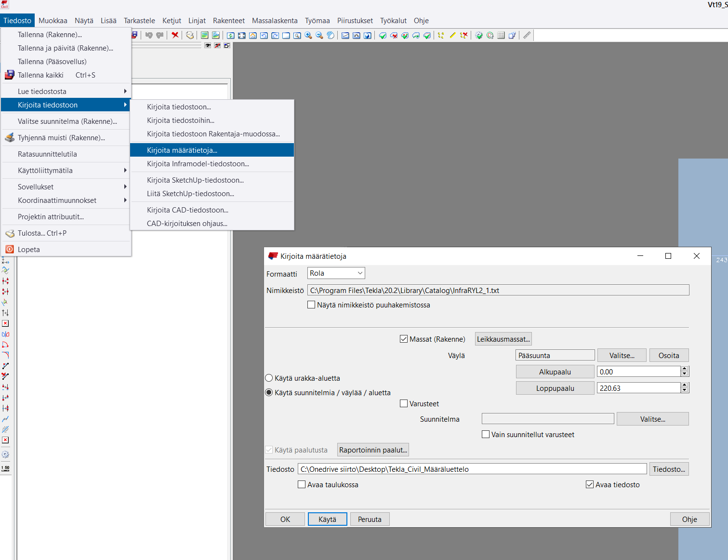Viewport: 728px width, 560px height.
Task: Tick the Avaa taulukossa checkbox
Action: [x=302, y=484]
